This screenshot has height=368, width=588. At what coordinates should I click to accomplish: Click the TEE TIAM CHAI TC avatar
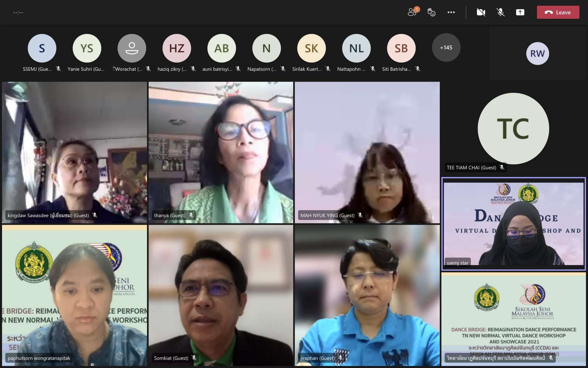coord(513,129)
